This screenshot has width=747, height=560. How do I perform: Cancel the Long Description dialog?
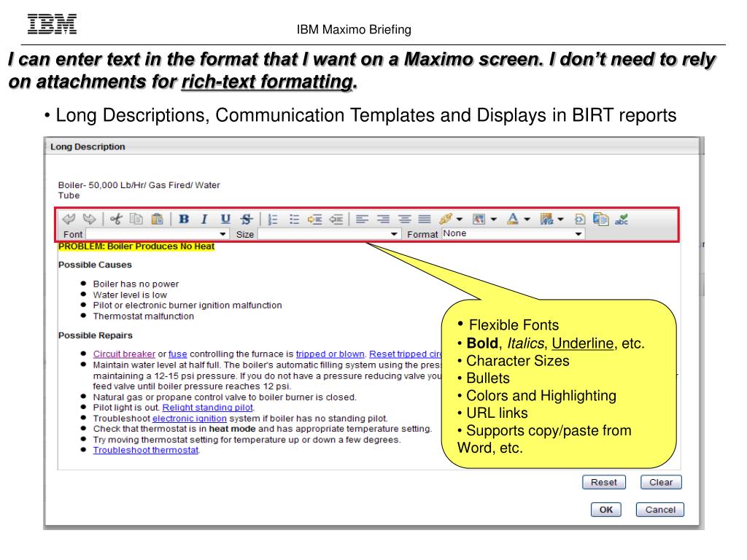pyautogui.click(x=660, y=510)
